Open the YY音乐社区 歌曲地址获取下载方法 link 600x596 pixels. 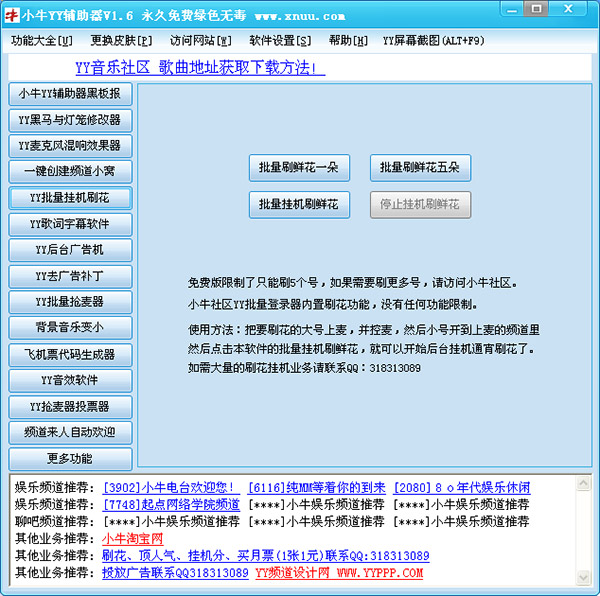tap(200, 68)
